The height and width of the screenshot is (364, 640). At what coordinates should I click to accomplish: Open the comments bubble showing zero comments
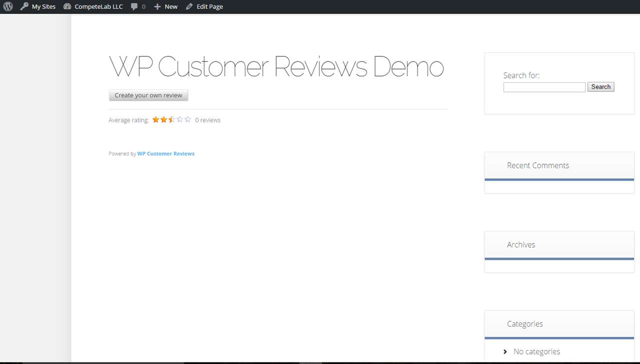[135, 6]
